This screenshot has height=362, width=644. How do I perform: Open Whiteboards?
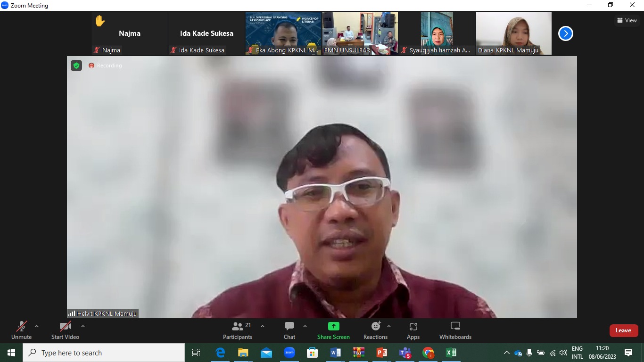coord(455,330)
